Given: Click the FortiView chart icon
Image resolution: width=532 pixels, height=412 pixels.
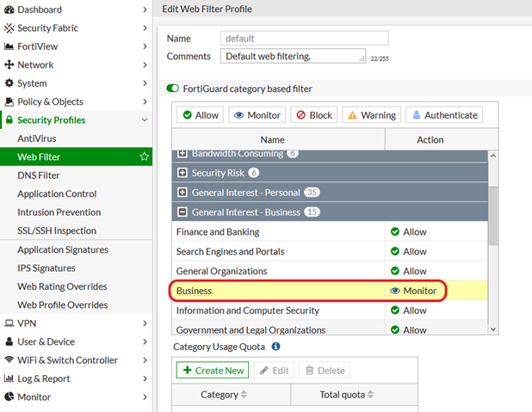Looking at the screenshot, I should [9, 46].
